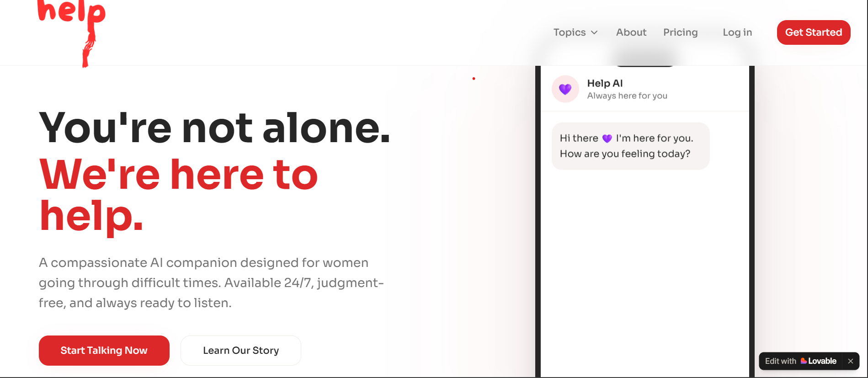Viewport: 868px width, 378px height.
Task: Click the 'Always here for you' subtitle
Action: [x=627, y=96]
